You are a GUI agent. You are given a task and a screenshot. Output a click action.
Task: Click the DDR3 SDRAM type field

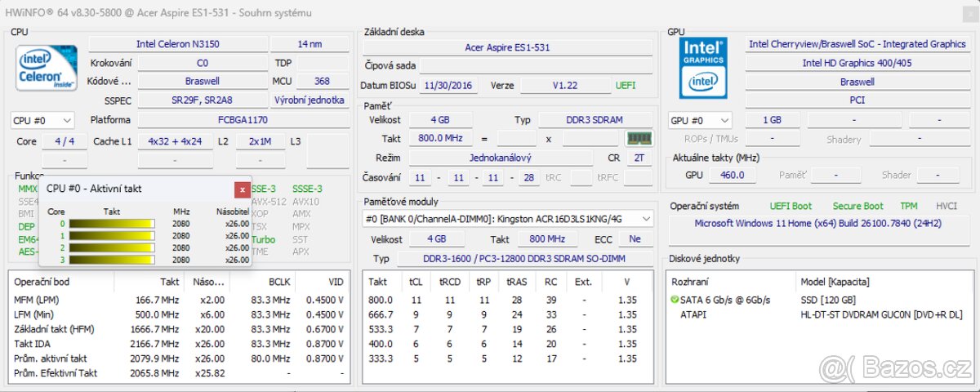pos(595,120)
